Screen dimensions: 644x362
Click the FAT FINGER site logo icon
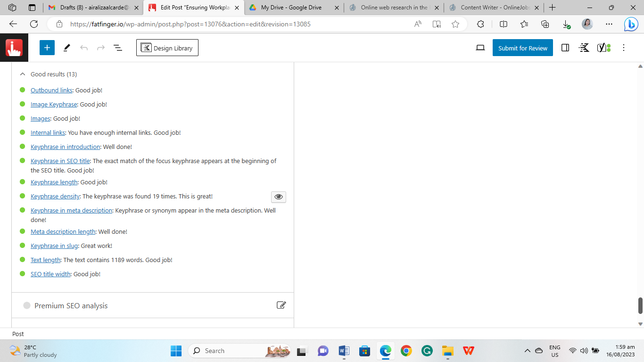(14, 48)
